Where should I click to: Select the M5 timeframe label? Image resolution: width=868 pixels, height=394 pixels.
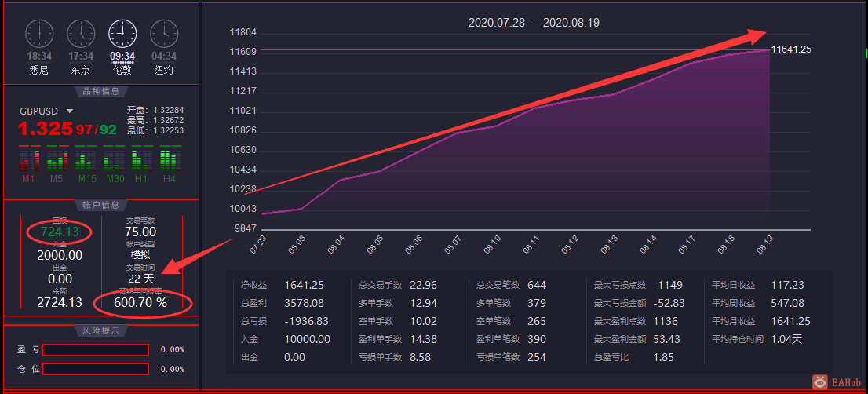click(x=57, y=179)
